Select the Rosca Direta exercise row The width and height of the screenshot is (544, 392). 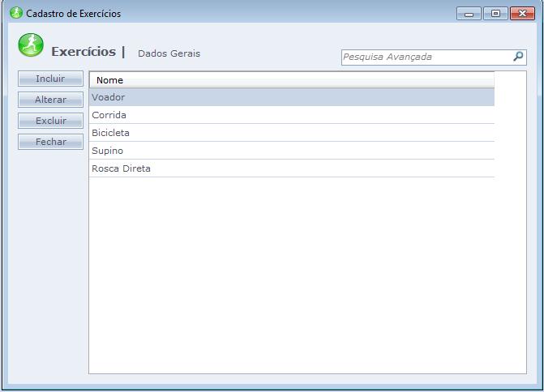click(291, 168)
